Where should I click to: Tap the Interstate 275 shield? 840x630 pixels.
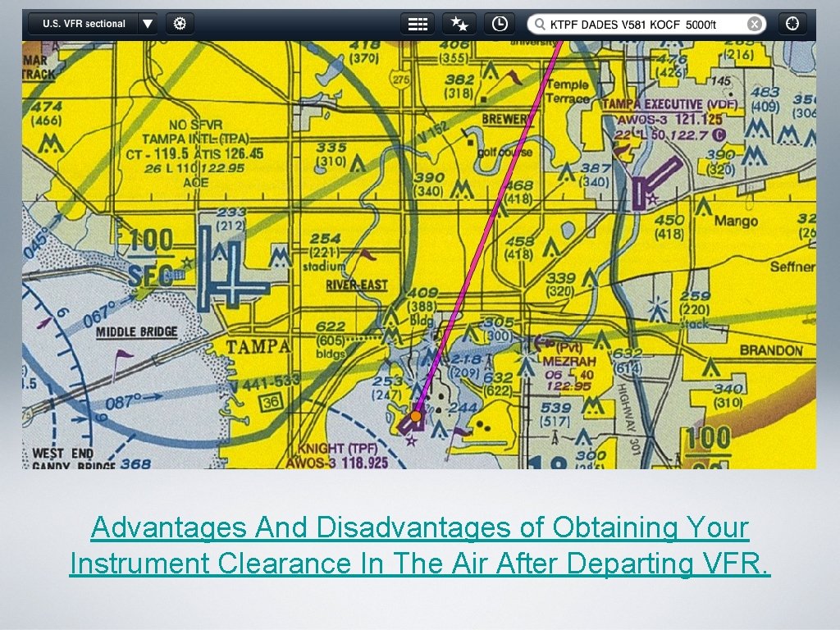pos(400,80)
